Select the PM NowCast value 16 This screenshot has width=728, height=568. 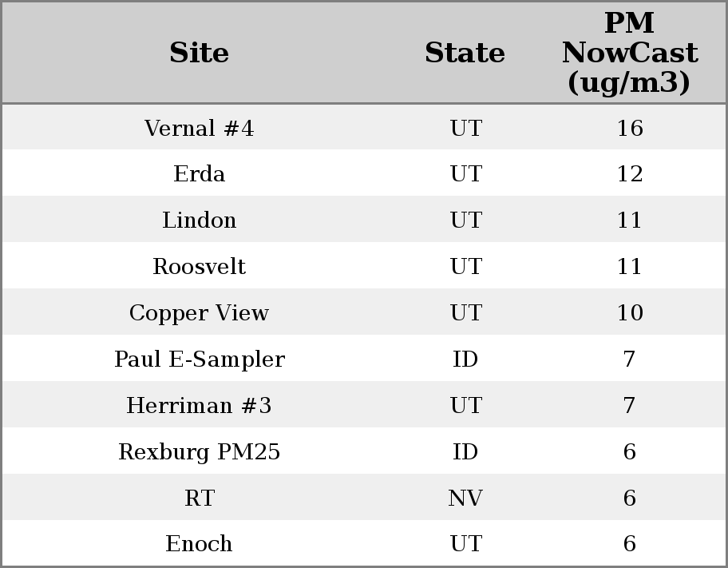coord(629,128)
